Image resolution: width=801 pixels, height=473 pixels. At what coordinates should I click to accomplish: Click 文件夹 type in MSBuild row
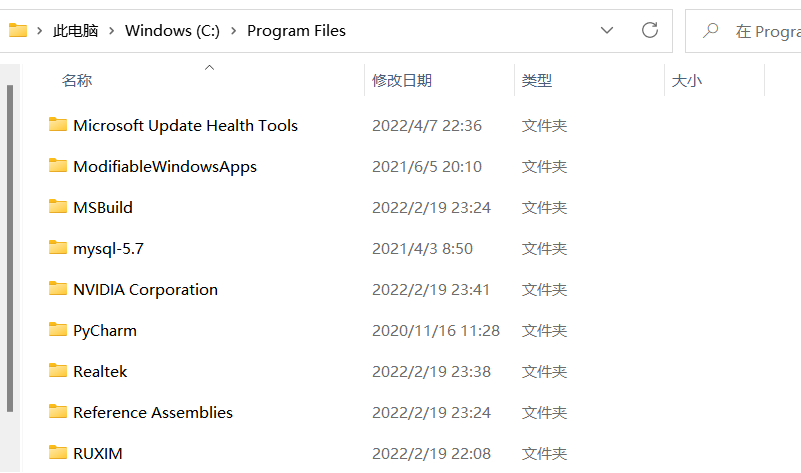(544, 207)
